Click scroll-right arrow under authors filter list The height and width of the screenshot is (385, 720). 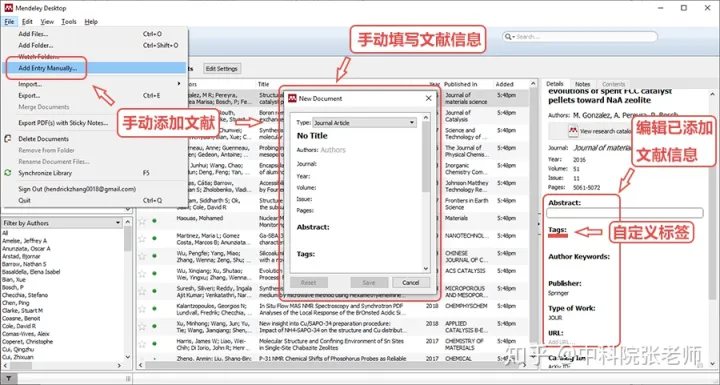pos(119,366)
